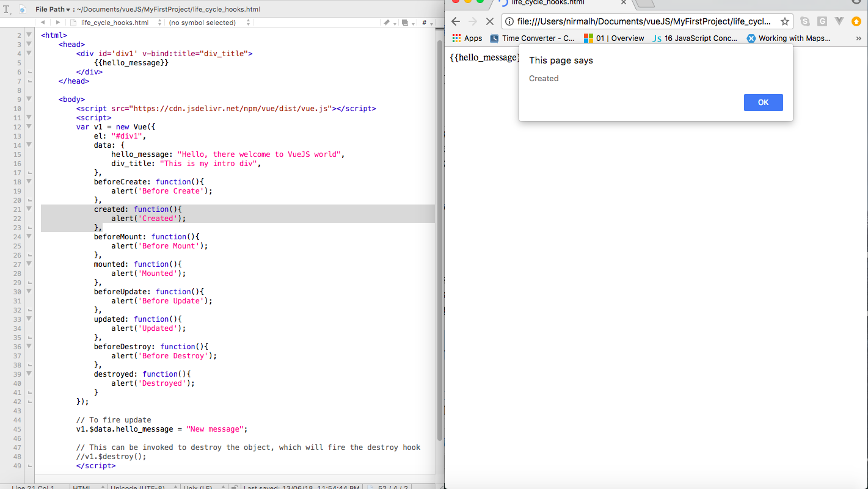This screenshot has width=868, height=489.
Task: Close the life_cycle_hooks.html Chrome tab
Action: [623, 2]
